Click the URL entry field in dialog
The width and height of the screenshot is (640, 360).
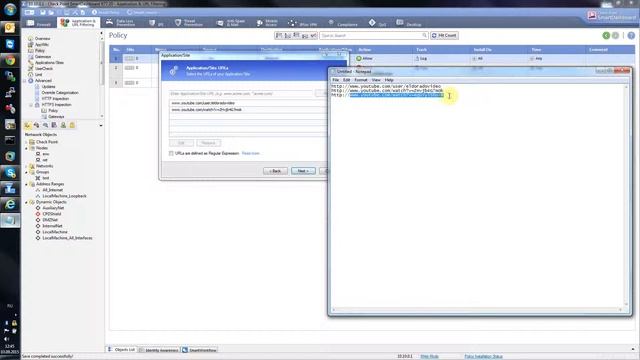pos(241,93)
